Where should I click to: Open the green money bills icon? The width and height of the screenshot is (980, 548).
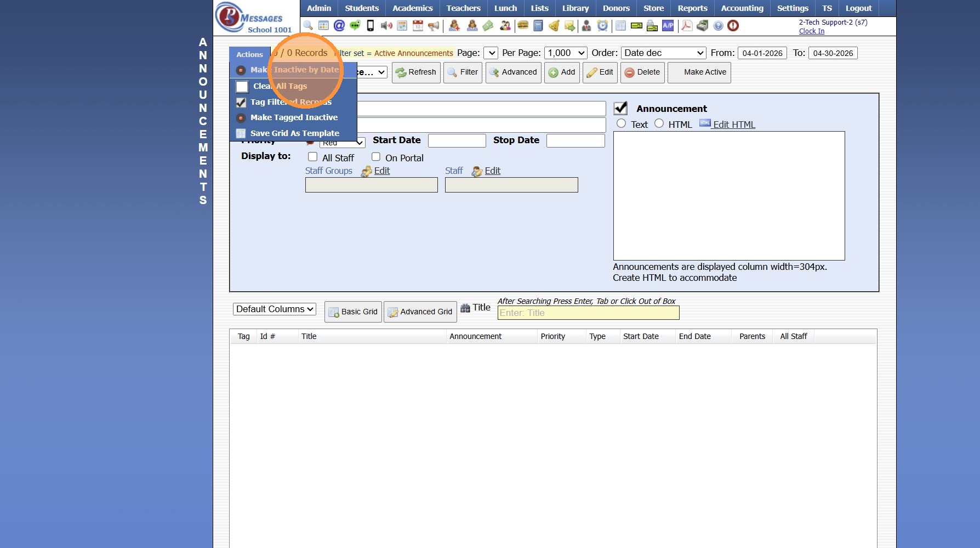click(x=488, y=26)
